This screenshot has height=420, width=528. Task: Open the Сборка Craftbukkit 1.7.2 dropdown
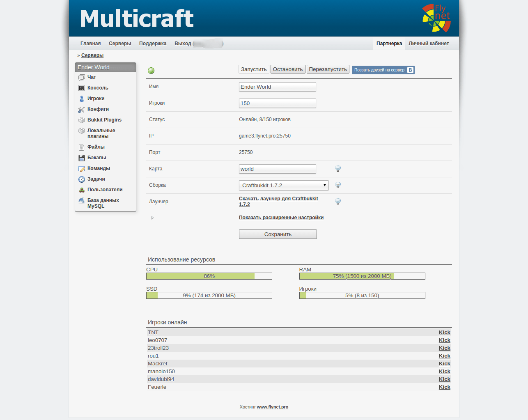[284, 185]
